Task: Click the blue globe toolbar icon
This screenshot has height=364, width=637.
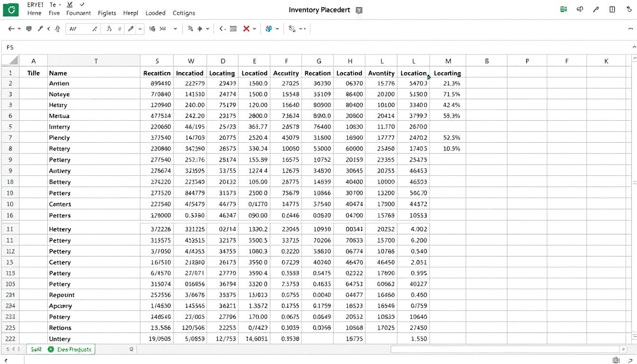Action: point(269,29)
